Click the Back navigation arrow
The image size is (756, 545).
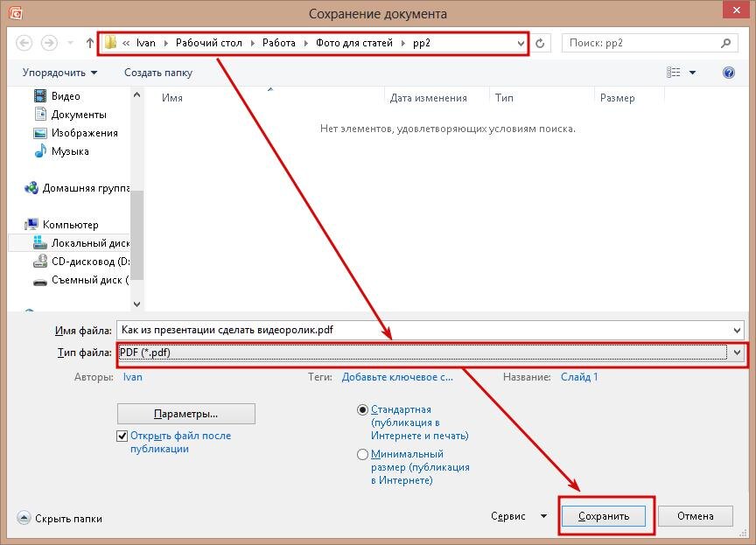coord(24,44)
